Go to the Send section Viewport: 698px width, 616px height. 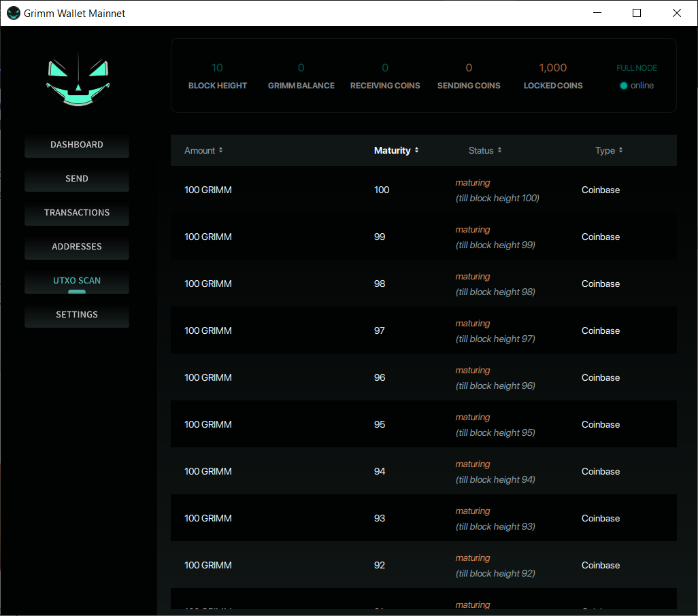pyautogui.click(x=77, y=179)
